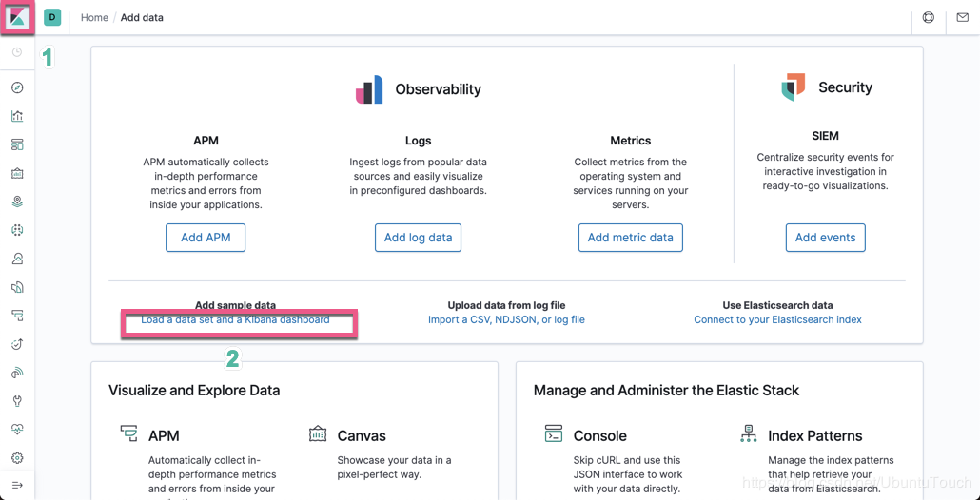Image resolution: width=980 pixels, height=500 pixels.
Task: Load a data set and Kibana dashboard
Action: pyautogui.click(x=235, y=320)
